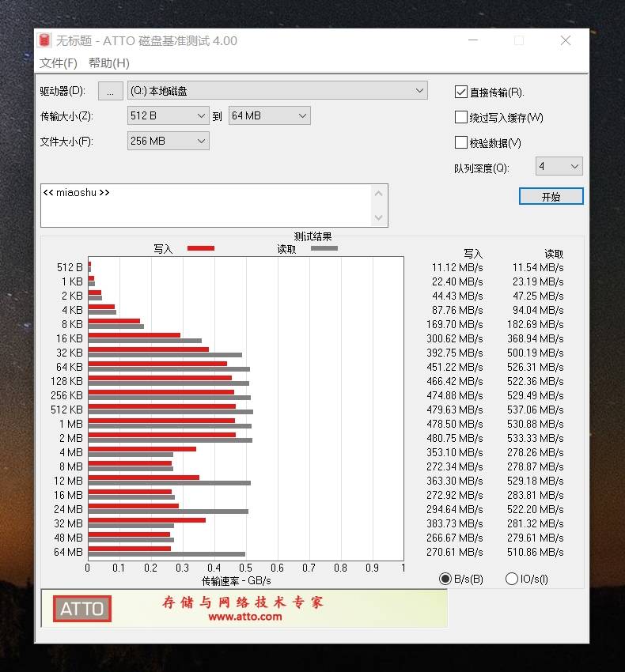The height and width of the screenshot is (672, 625).
Task: Open the 帮助(H) menu
Action: (x=109, y=63)
